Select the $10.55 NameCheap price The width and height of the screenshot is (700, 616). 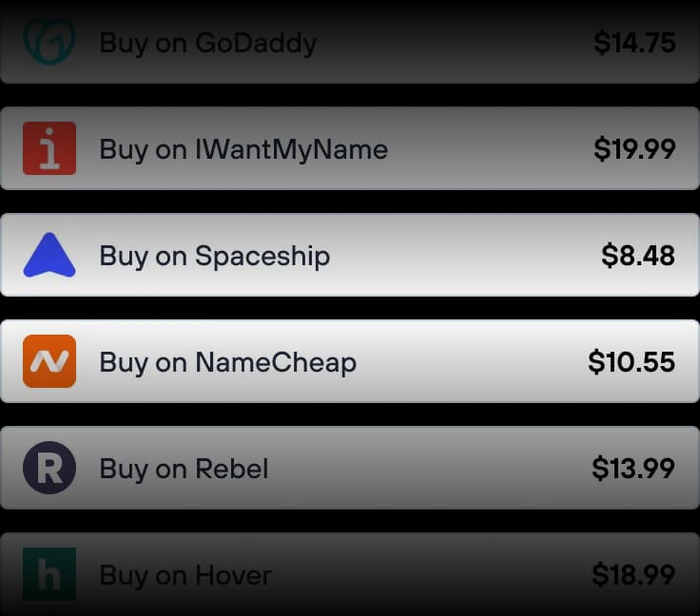[x=632, y=362]
